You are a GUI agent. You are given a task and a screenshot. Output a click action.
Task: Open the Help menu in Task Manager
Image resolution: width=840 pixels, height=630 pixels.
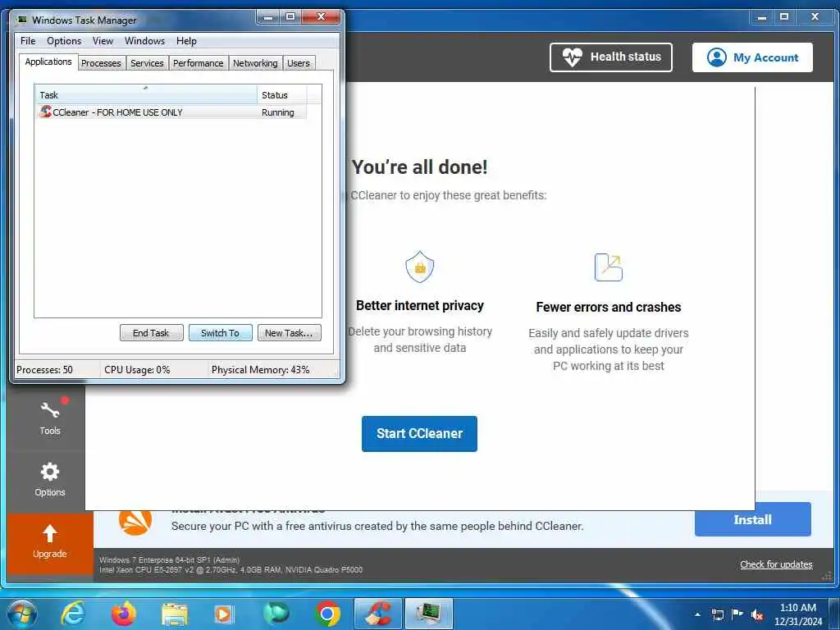tap(186, 41)
